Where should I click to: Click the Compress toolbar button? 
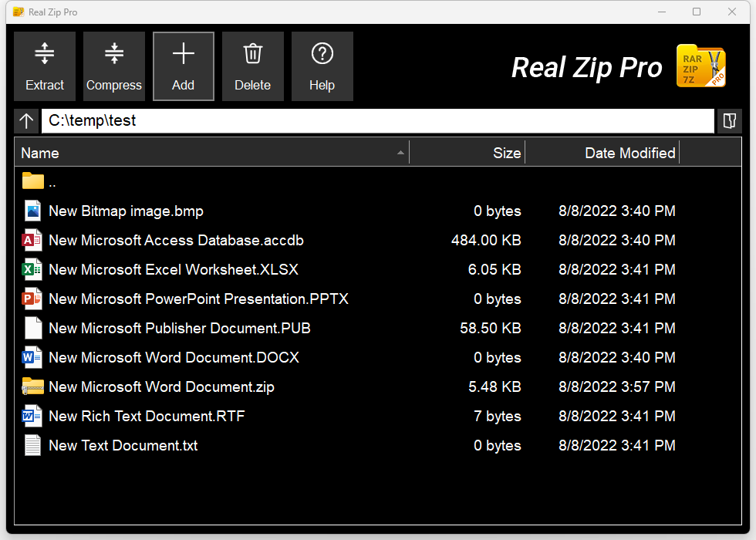click(114, 66)
